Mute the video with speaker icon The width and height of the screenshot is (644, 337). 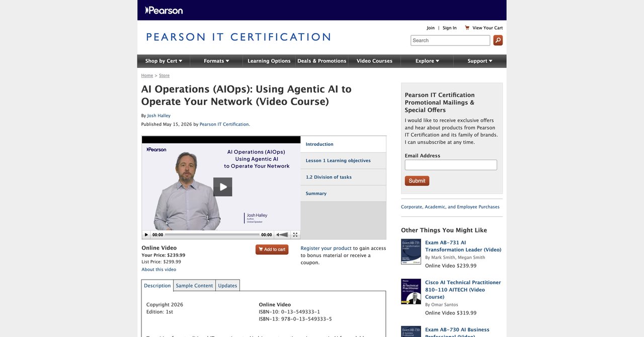tap(283, 234)
